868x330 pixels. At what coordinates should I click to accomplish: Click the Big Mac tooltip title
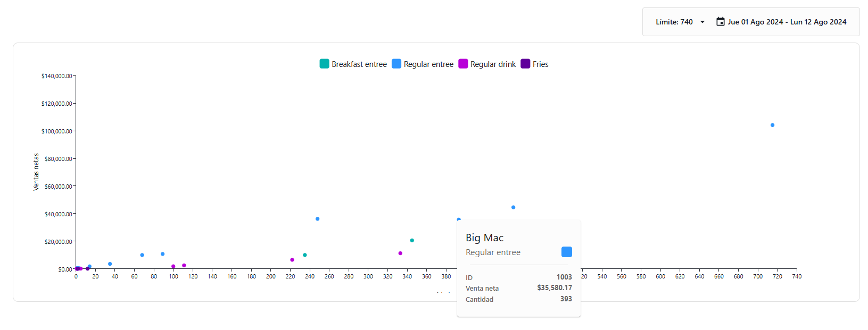[x=484, y=238]
